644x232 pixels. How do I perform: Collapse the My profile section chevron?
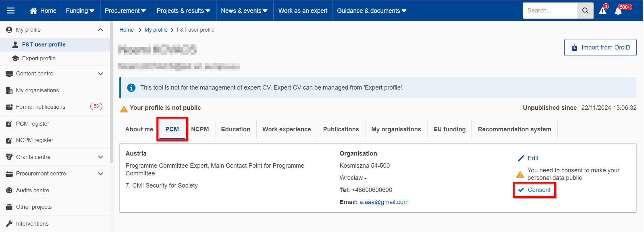100,30
